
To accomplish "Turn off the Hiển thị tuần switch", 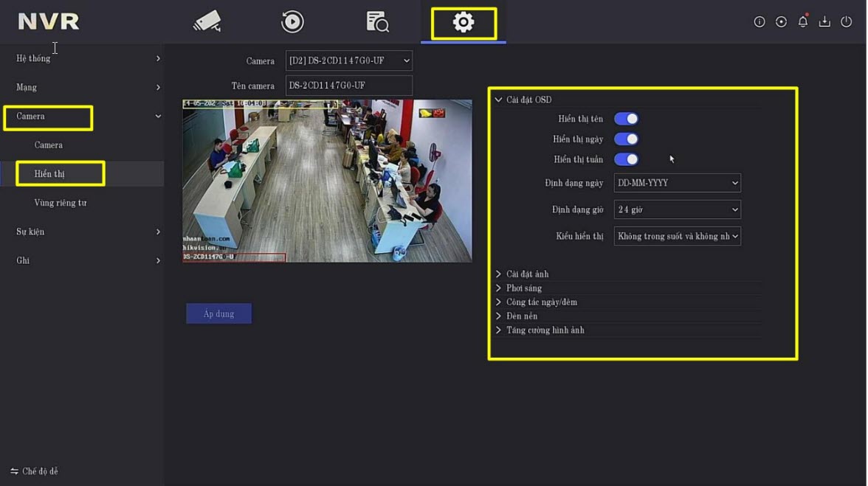I will (626, 159).
